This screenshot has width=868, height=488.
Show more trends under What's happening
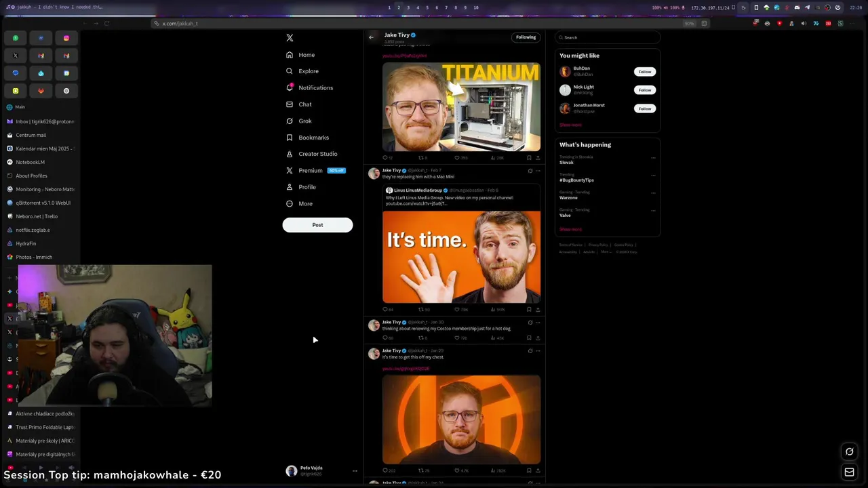570,229
